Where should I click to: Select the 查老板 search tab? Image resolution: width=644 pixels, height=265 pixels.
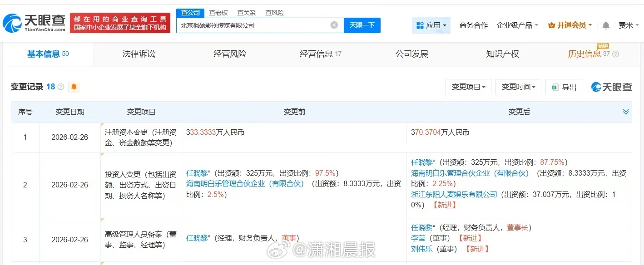click(218, 13)
